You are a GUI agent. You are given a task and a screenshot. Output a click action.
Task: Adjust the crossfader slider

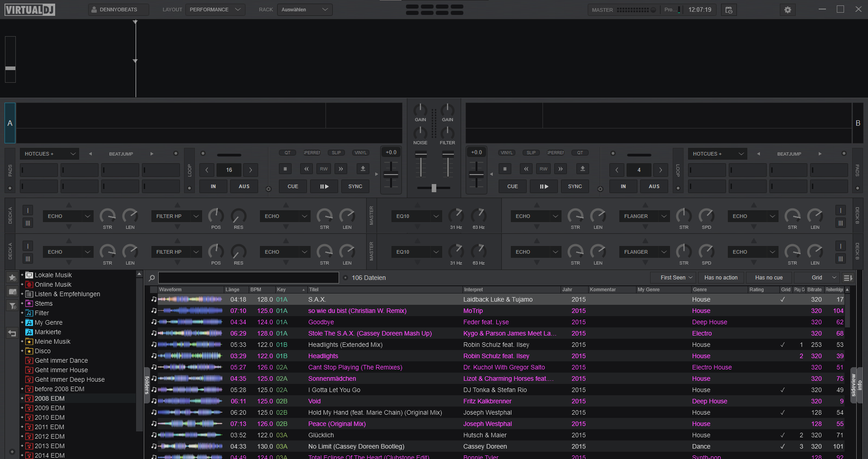pos(434,188)
